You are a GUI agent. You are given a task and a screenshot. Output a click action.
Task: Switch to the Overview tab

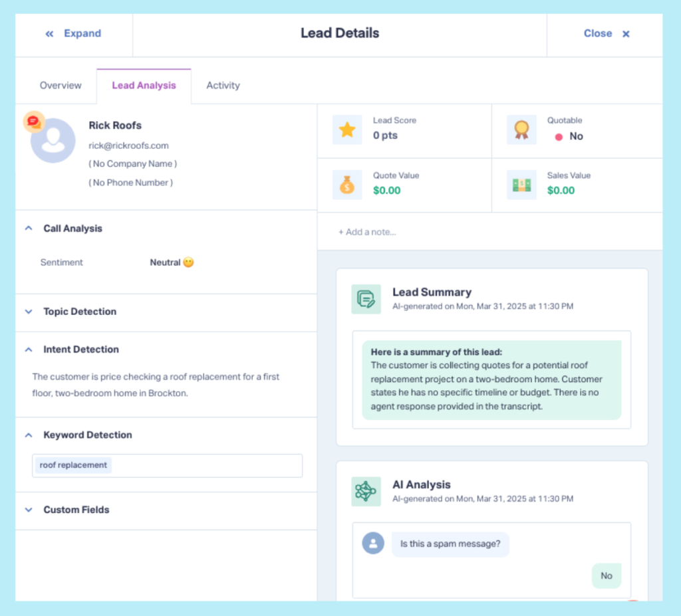[x=60, y=85]
